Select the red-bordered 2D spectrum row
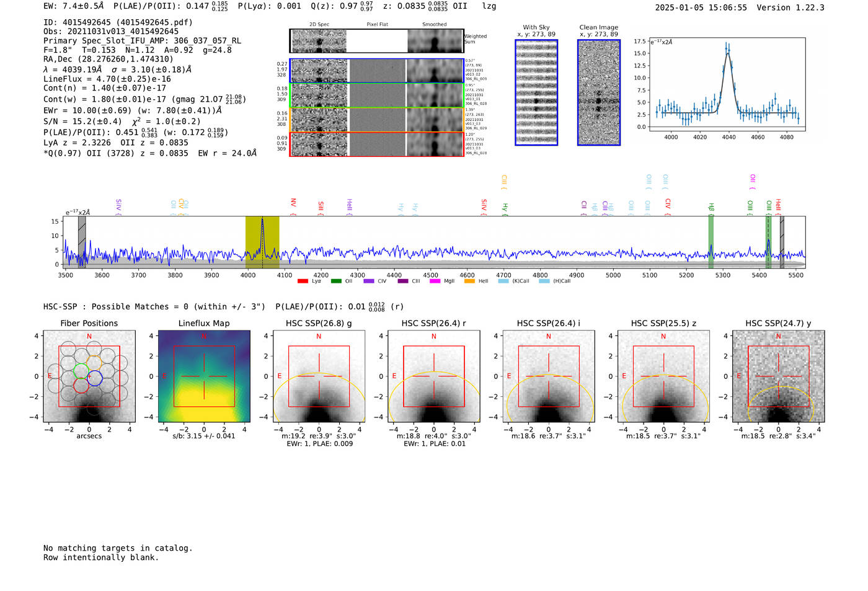 point(377,144)
